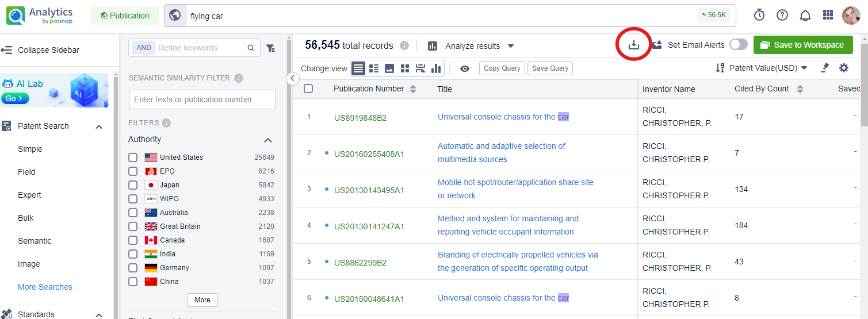The image size is (868, 319).
Task: Click the Refine keywords input field
Action: pyautogui.click(x=200, y=48)
